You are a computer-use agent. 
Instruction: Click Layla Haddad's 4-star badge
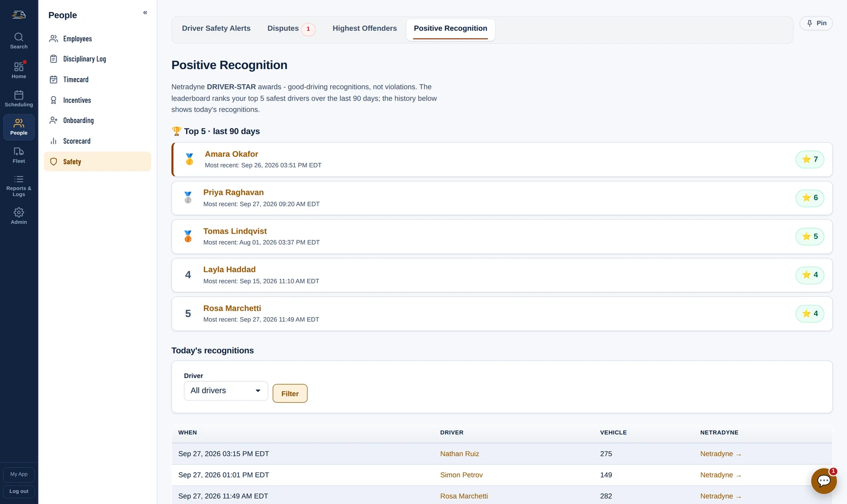(x=809, y=275)
